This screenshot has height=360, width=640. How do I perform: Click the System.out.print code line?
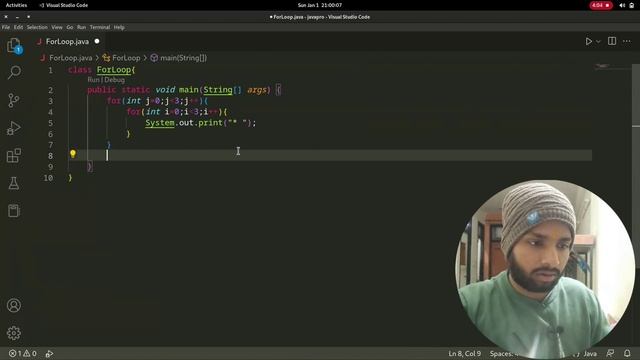click(200, 123)
